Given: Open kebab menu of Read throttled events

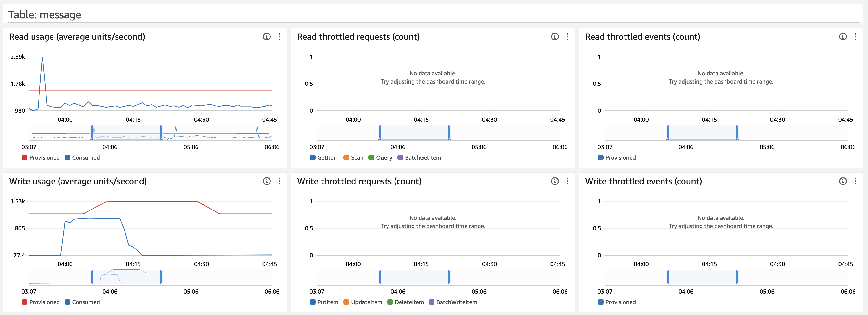Looking at the screenshot, I should (x=855, y=37).
